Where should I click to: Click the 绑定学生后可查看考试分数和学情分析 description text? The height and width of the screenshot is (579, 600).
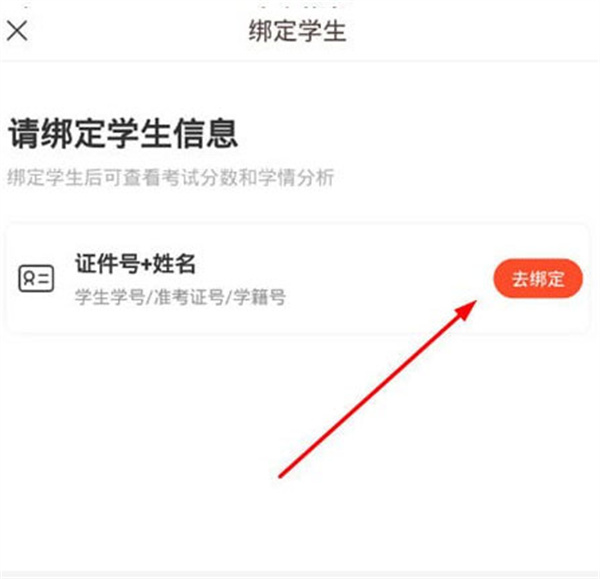(171, 177)
